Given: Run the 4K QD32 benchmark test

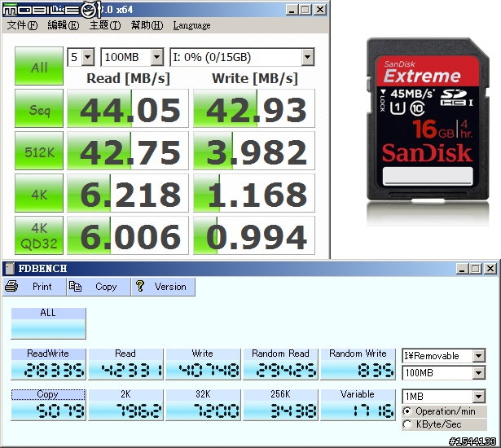Looking at the screenshot, I should point(39,235).
